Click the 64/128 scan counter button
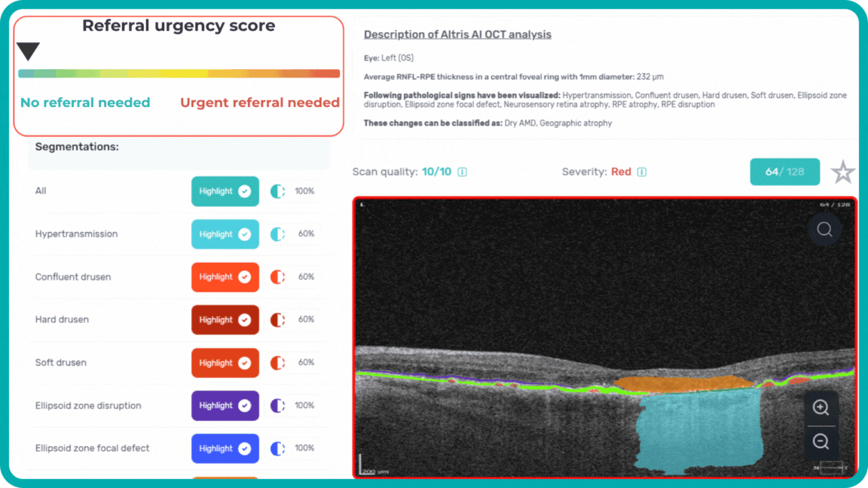The height and width of the screenshot is (488, 868). pos(784,172)
